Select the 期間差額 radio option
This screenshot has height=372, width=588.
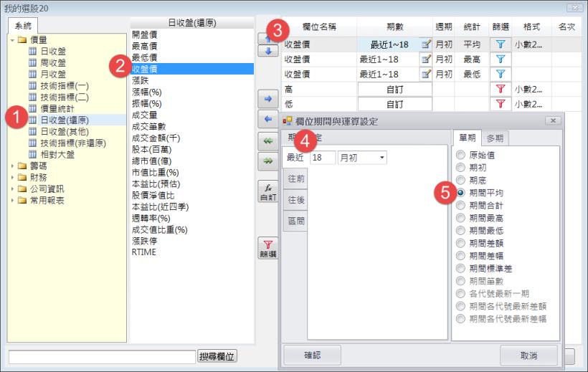tap(460, 243)
